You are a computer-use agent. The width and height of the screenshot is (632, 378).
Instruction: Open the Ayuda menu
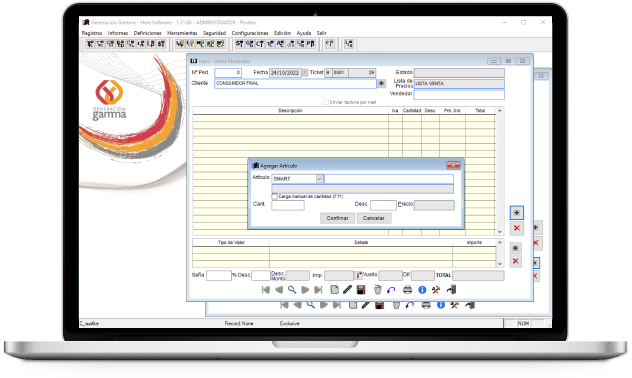point(304,33)
